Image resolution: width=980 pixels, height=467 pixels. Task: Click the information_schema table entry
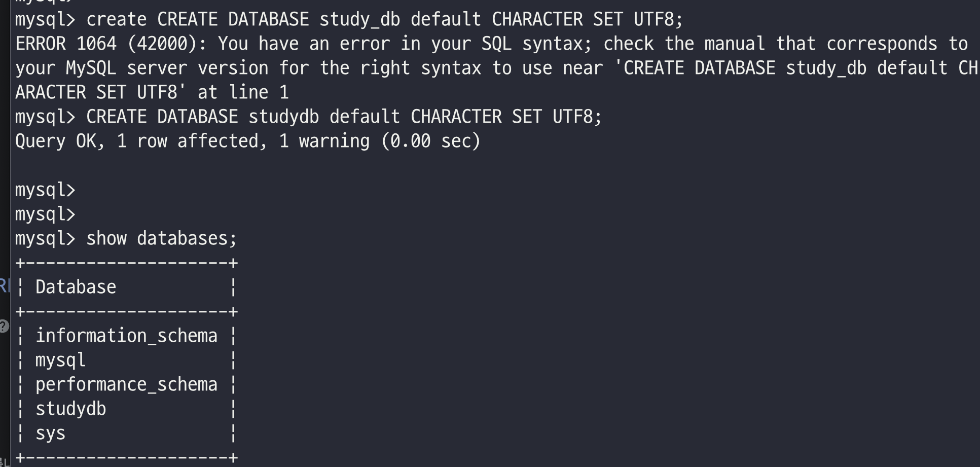(126, 336)
